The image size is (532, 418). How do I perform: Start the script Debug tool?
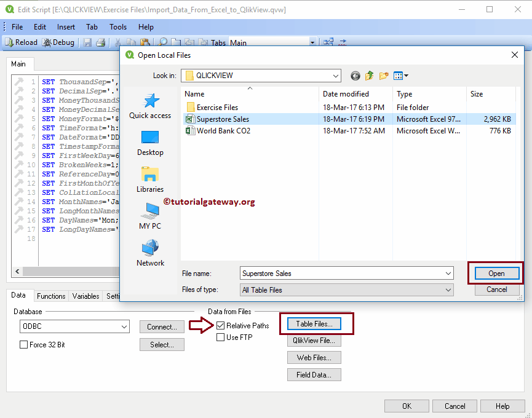(x=58, y=42)
